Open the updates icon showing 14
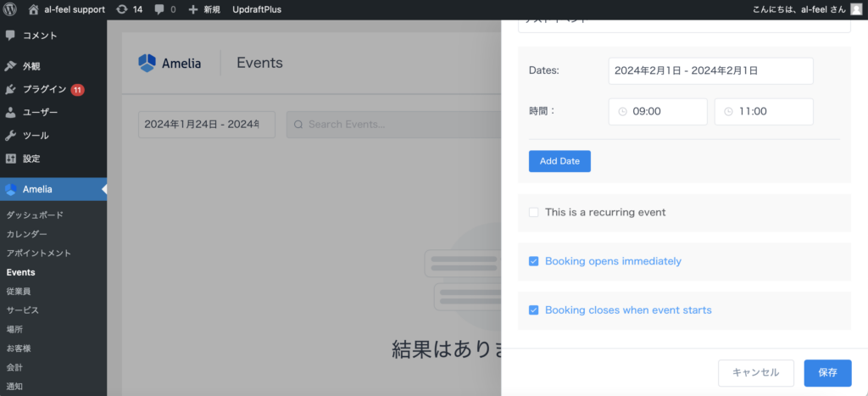The image size is (868, 396). click(x=122, y=9)
